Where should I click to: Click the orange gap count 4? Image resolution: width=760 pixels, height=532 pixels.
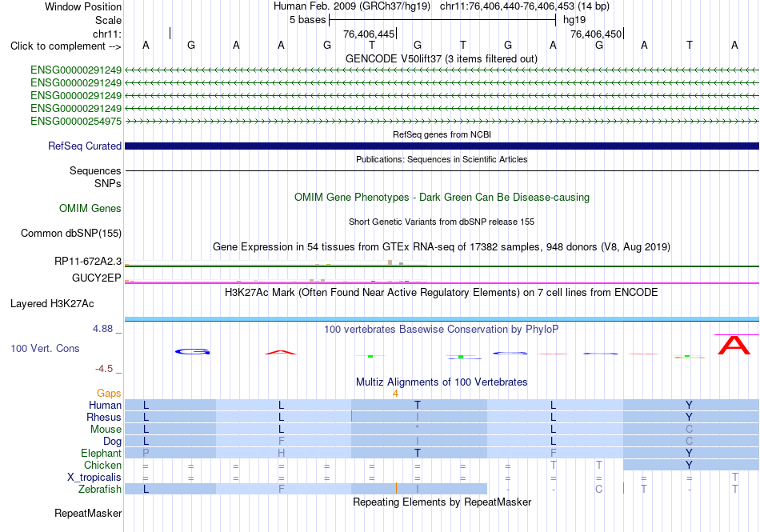395,394
